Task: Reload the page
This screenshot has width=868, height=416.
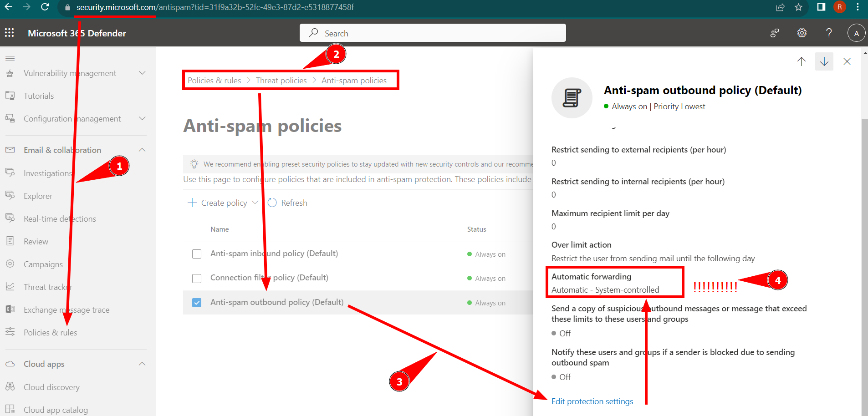Action: click(45, 7)
